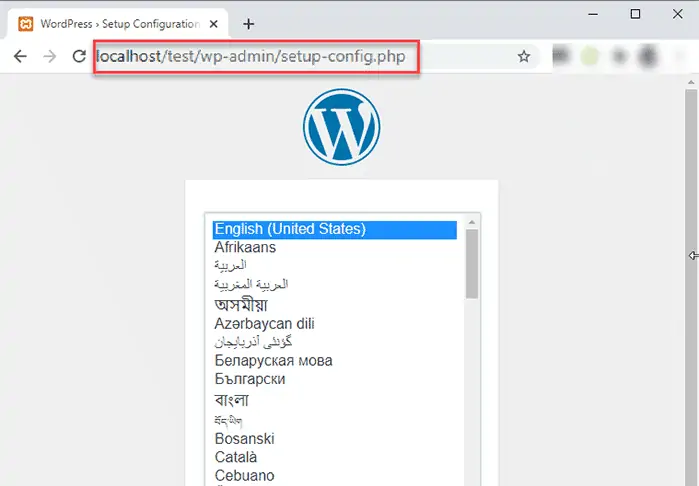Viewport: 699px width, 486px height.
Task: Select Беларуская мова language option
Action: [335, 361]
